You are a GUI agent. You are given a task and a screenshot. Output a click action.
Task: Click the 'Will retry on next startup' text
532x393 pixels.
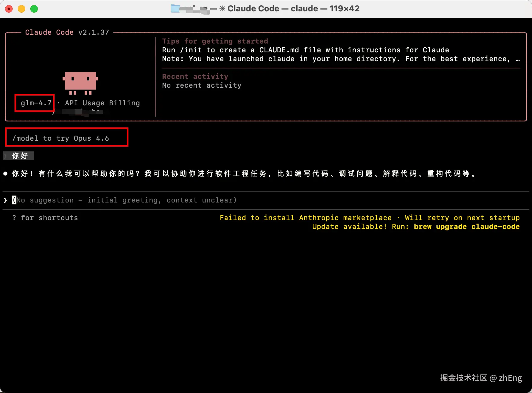tap(462, 218)
